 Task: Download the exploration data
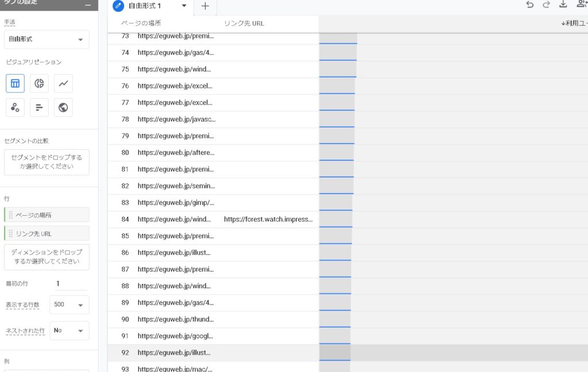click(563, 5)
